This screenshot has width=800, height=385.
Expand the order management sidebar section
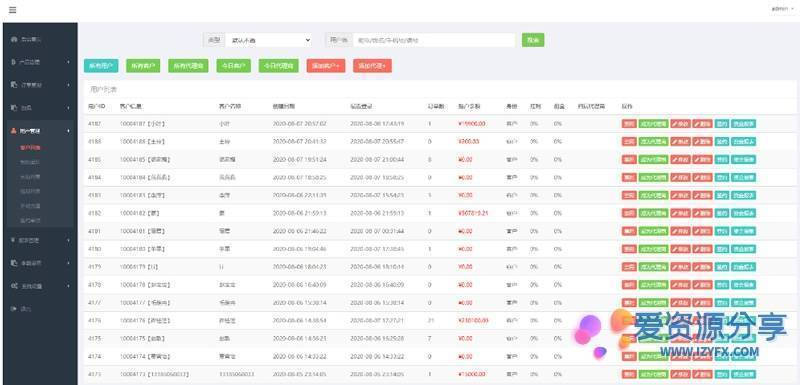pos(39,85)
